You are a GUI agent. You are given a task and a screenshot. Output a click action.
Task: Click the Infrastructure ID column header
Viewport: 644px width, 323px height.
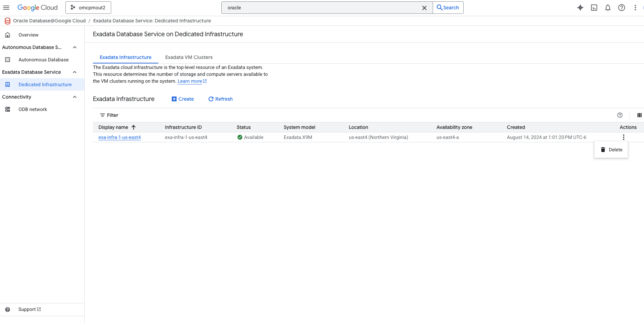click(183, 127)
